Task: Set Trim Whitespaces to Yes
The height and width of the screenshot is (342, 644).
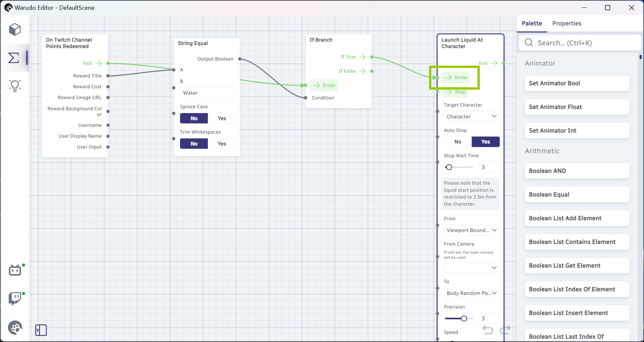Action: point(222,144)
